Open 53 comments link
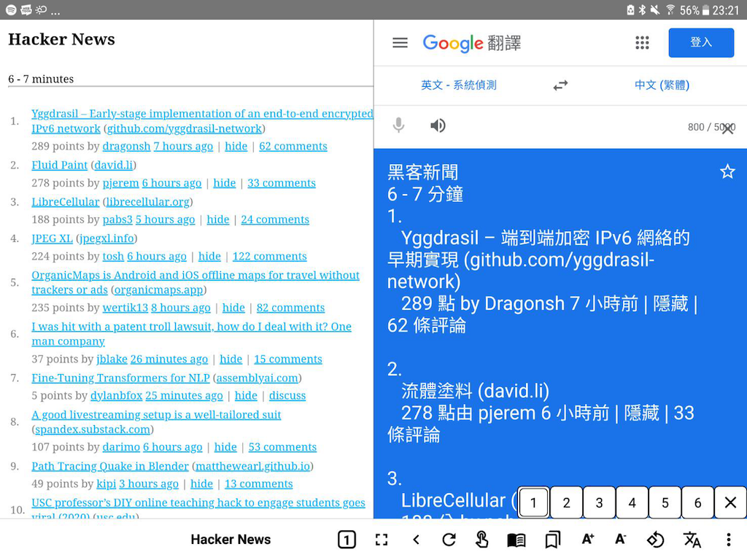 point(282,447)
